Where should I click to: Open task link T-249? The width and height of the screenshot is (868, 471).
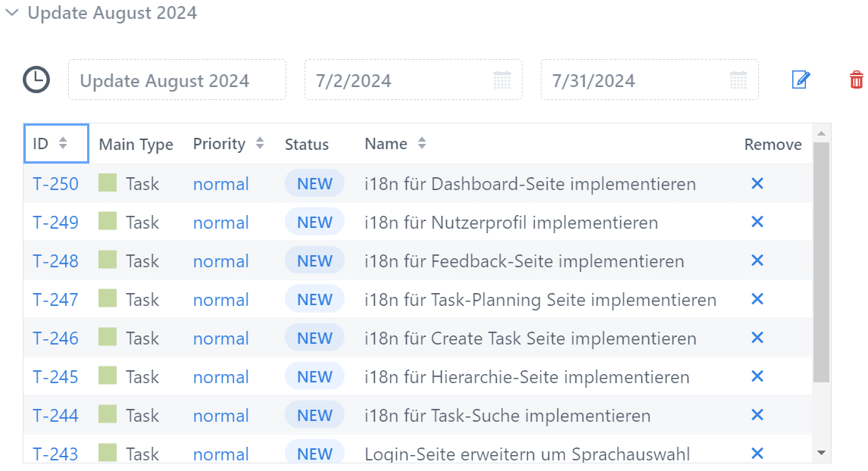click(55, 223)
